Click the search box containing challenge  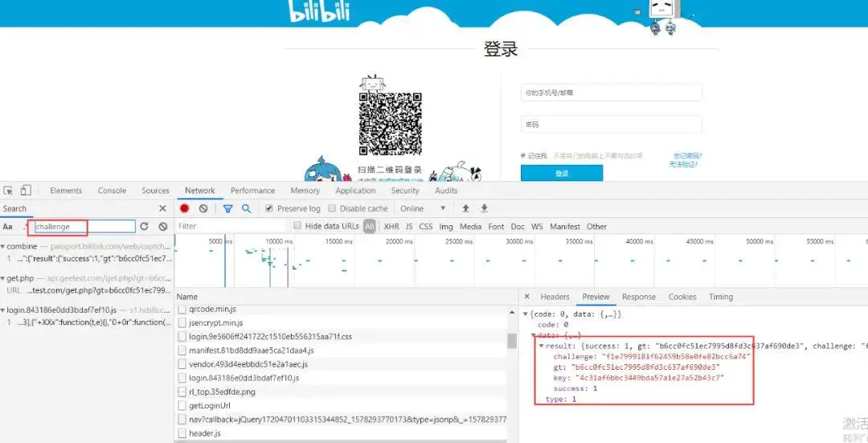point(84,227)
